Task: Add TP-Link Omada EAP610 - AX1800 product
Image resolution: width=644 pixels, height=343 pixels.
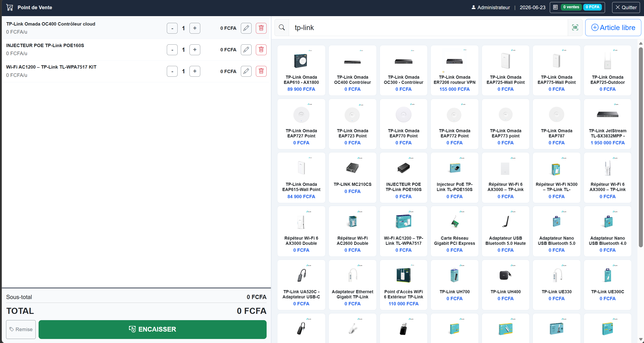Action: tap(301, 70)
